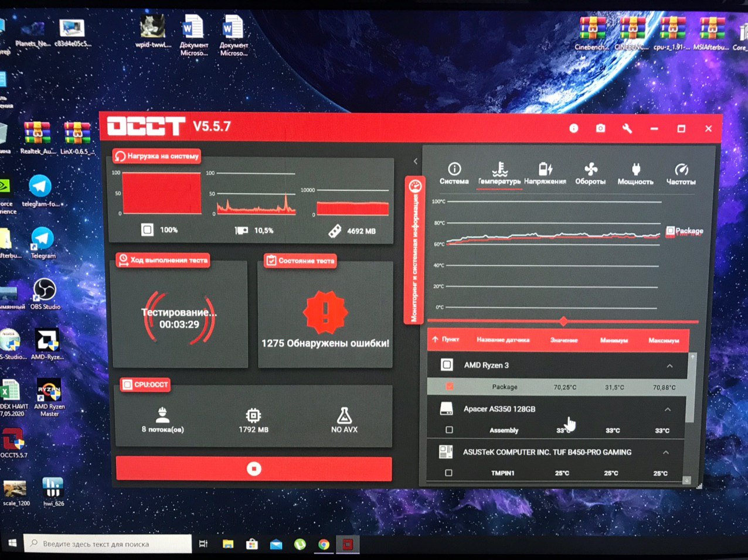This screenshot has width=748, height=560.
Task: Switch to the Температуры tab
Action: (499, 174)
